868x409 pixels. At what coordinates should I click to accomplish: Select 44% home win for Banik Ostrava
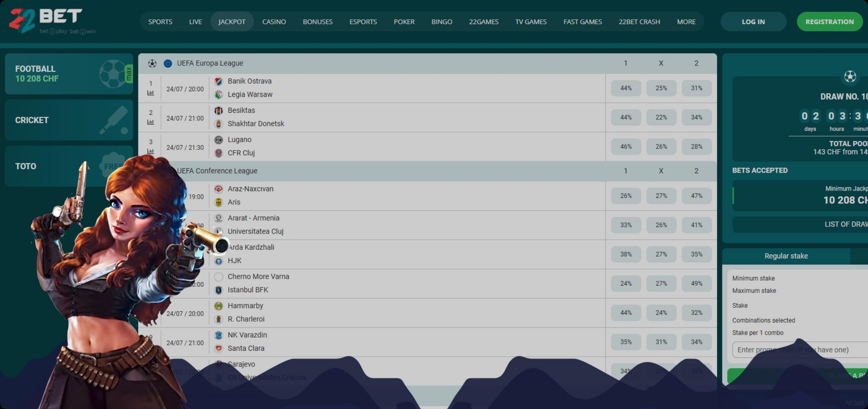[x=626, y=88]
